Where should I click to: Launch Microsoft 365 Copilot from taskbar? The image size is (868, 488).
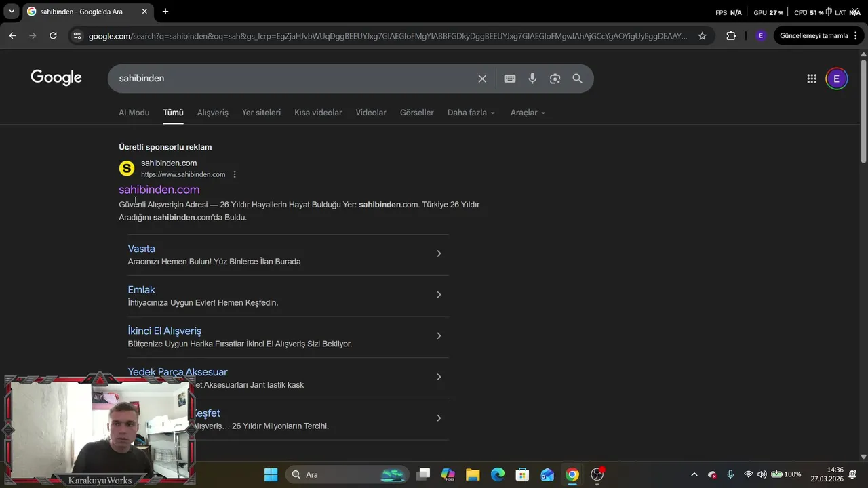(448, 474)
